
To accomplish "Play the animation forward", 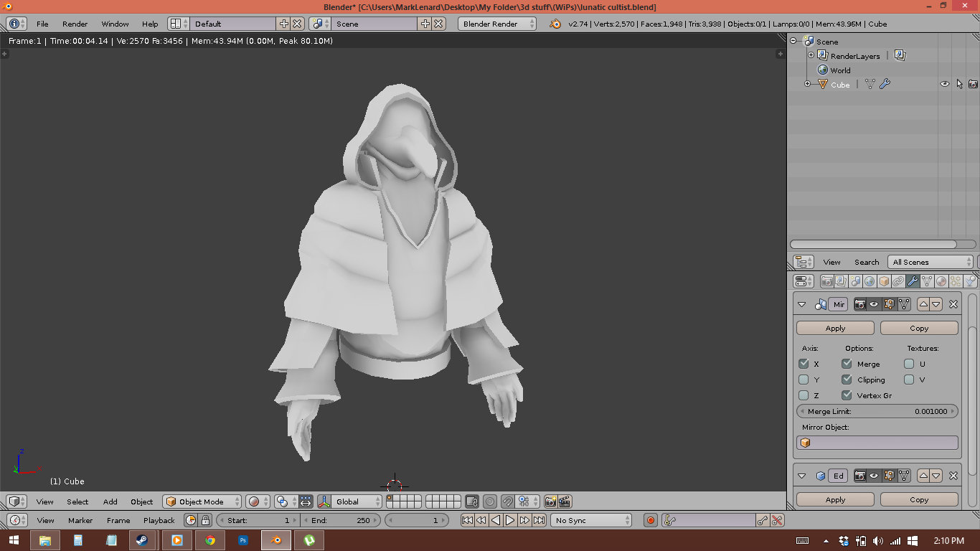I will pyautogui.click(x=510, y=520).
